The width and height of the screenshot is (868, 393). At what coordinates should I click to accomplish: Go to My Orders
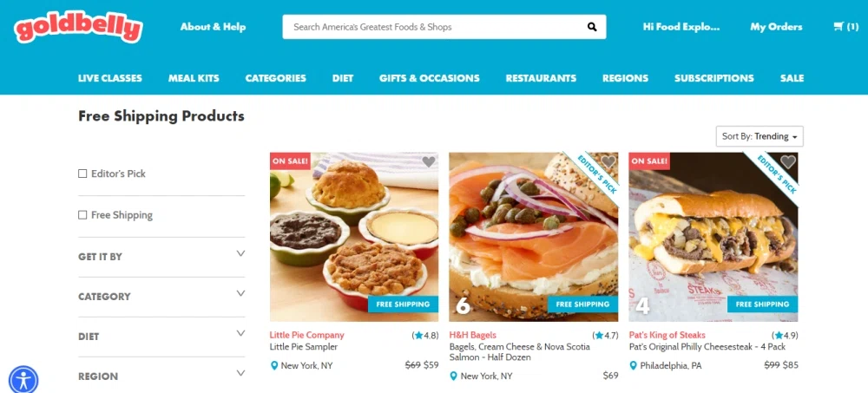[x=776, y=27]
